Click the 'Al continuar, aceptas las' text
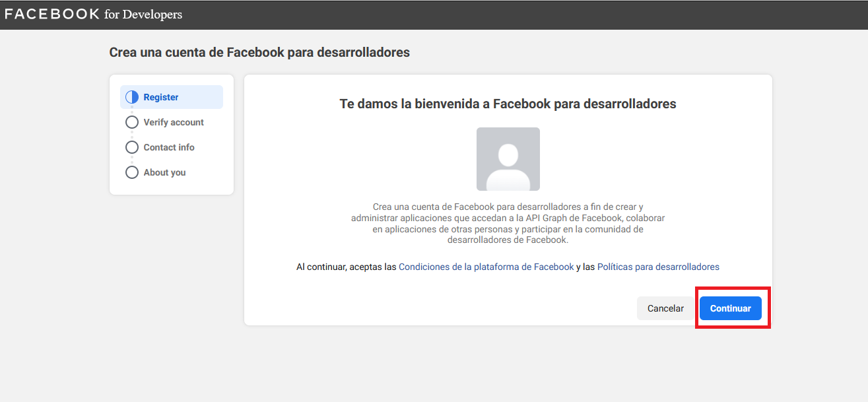 click(x=346, y=267)
